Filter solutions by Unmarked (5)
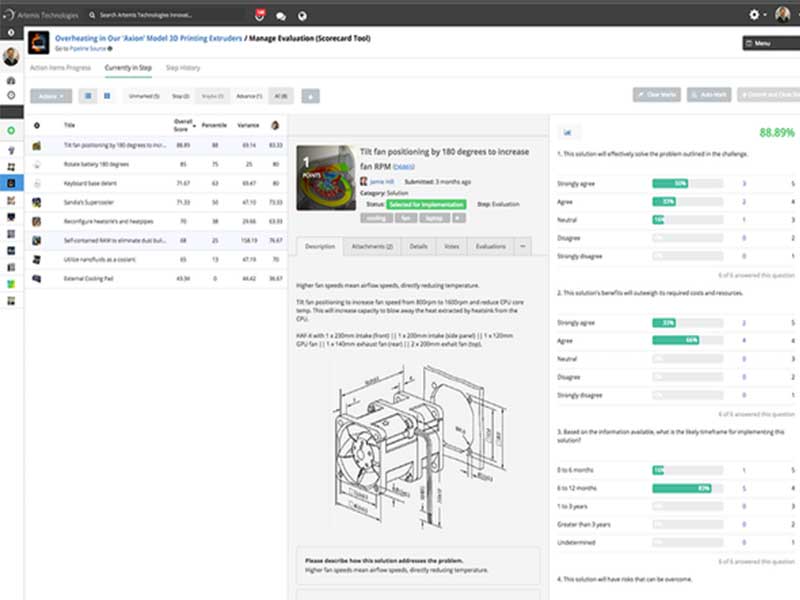The height and width of the screenshot is (600, 800). coord(143,95)
